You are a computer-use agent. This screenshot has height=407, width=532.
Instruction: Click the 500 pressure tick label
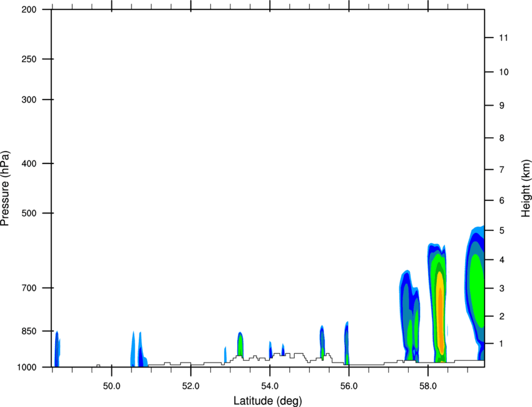tap(29, 213)
